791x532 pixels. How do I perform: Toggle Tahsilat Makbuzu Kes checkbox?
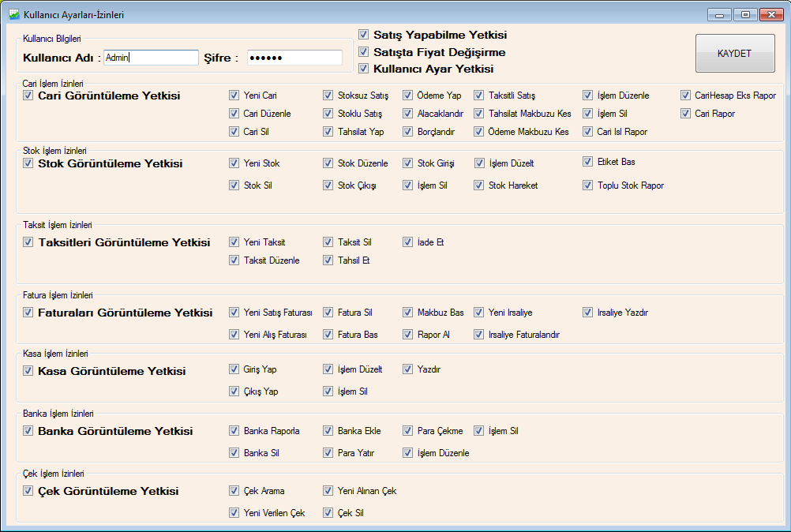coord(480,114)
